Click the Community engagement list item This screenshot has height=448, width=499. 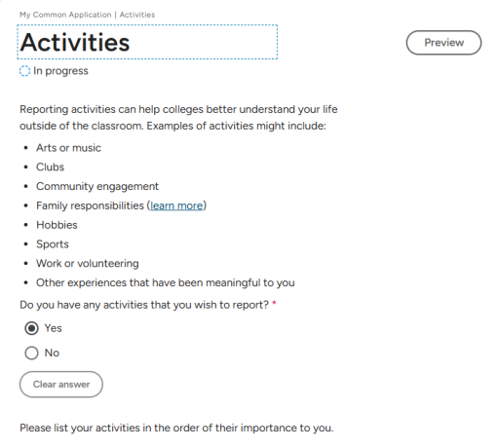click(97, 186)
